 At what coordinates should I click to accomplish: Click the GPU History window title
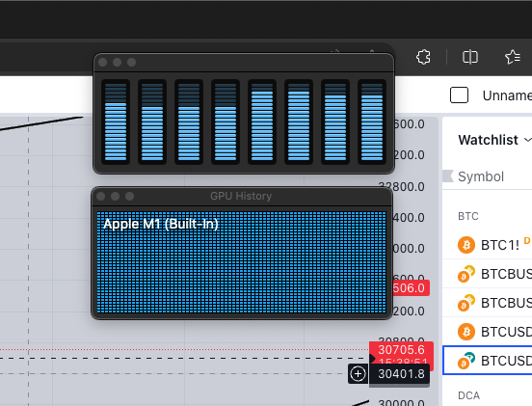click(x=241, y=196)
